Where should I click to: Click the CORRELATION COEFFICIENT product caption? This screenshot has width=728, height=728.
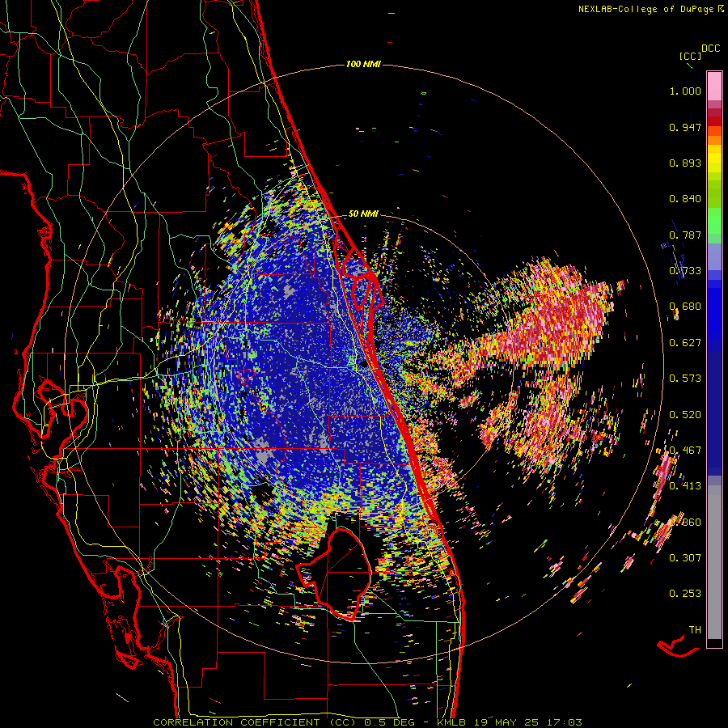255,722
